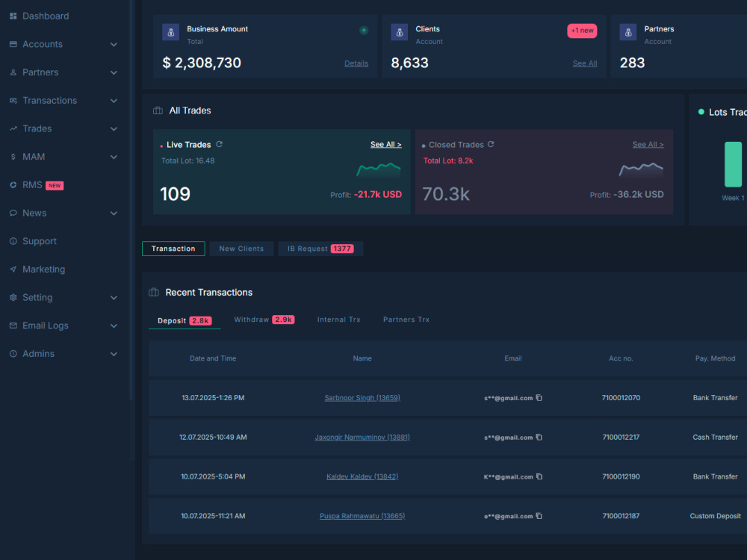The height and width of the screenshot is (560, 747).
Task: Expand the Admins sidebar chevron
Action: point(114,354)
